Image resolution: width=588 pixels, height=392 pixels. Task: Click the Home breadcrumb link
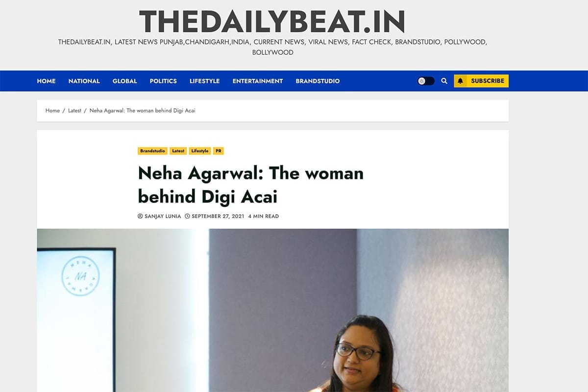52,111
